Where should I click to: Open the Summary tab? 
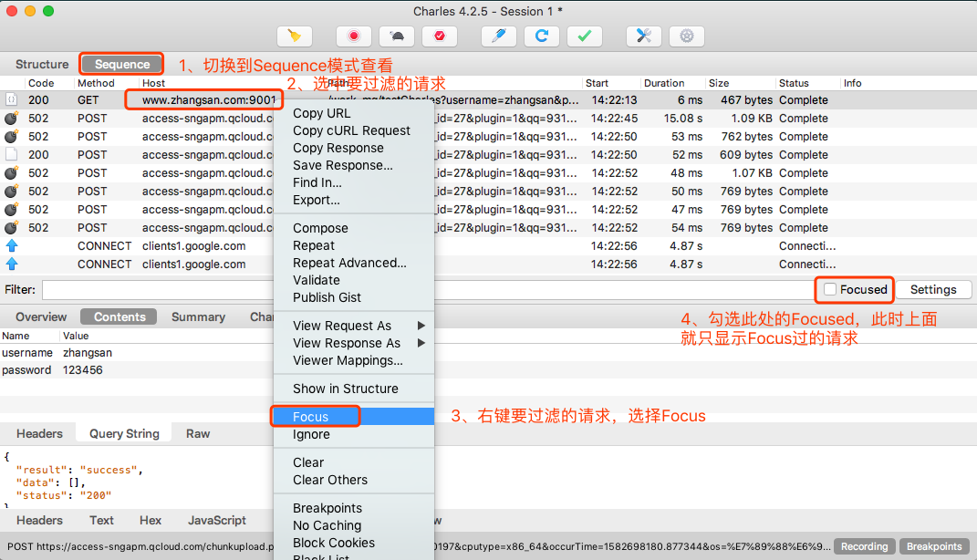[x=198, y=316]
